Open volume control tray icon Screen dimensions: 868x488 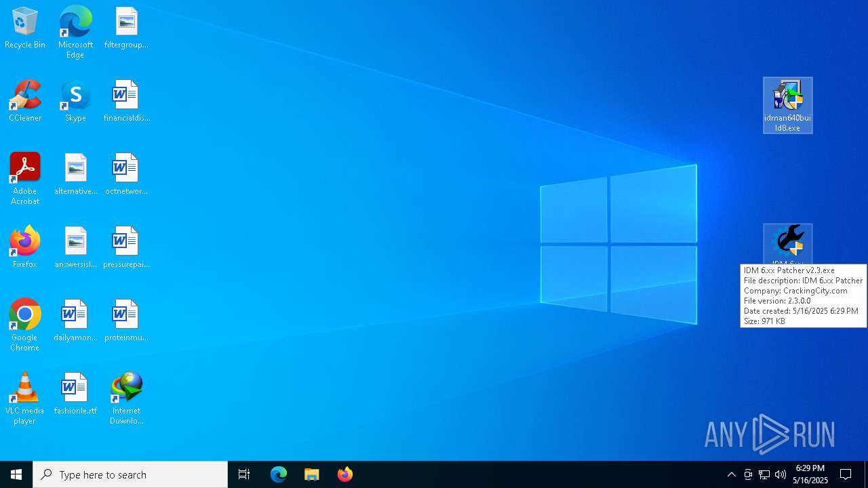781,474
